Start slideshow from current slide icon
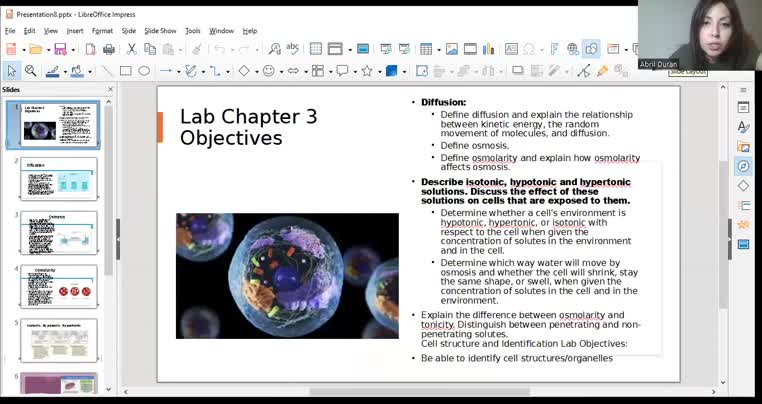Screen dimensions: 762x404 404,49
